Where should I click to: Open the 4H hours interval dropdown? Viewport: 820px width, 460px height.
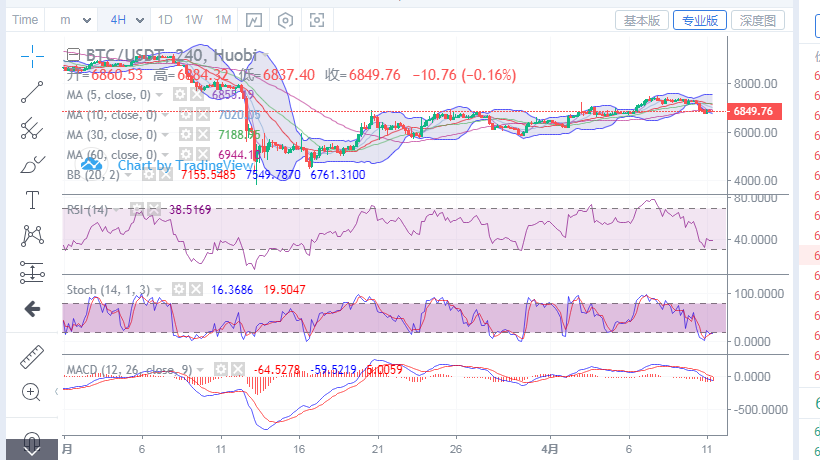click(x=127, y=20)
